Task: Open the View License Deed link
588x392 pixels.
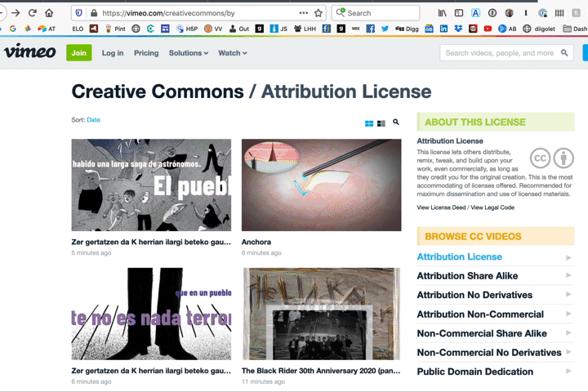Action: click(441, 207)
